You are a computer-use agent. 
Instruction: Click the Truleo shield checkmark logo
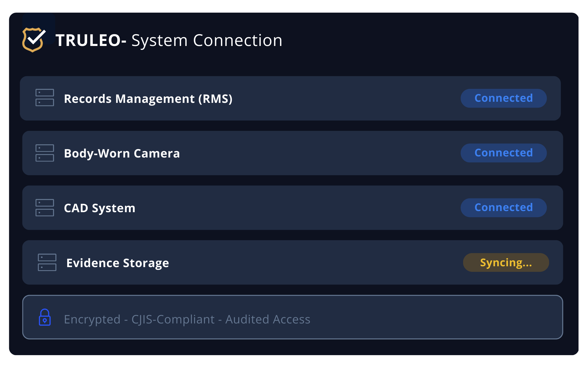34,40
